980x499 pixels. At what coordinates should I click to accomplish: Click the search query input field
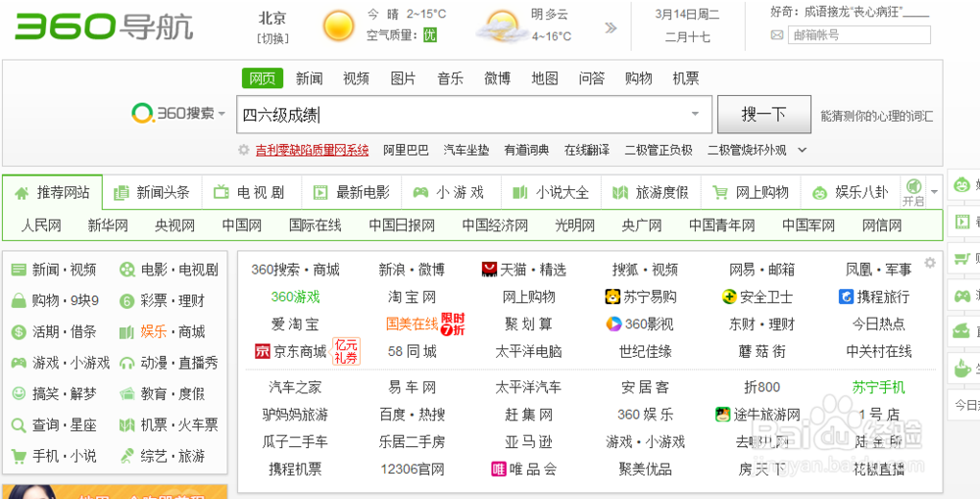click(x=473, y=115)
